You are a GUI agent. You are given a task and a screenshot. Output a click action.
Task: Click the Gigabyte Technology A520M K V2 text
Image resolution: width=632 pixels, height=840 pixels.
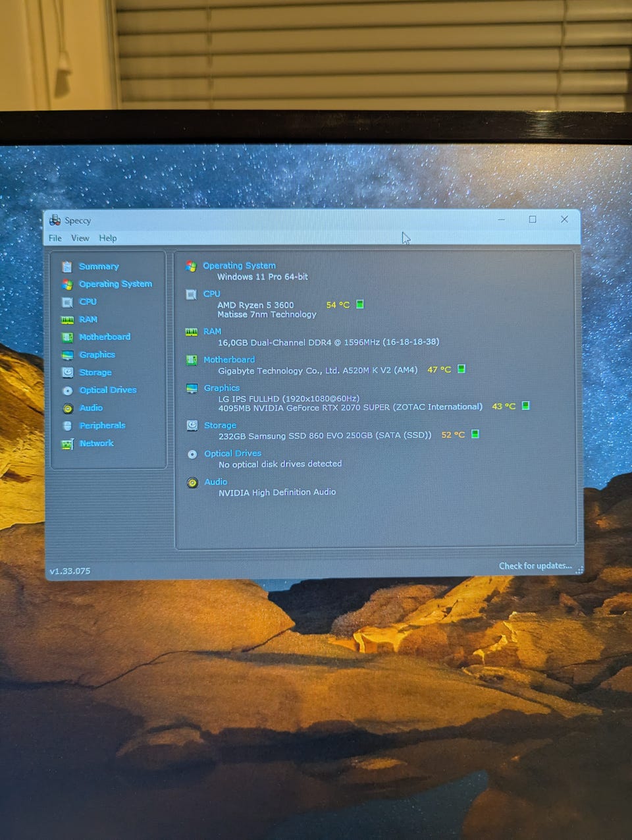(317, 370)
